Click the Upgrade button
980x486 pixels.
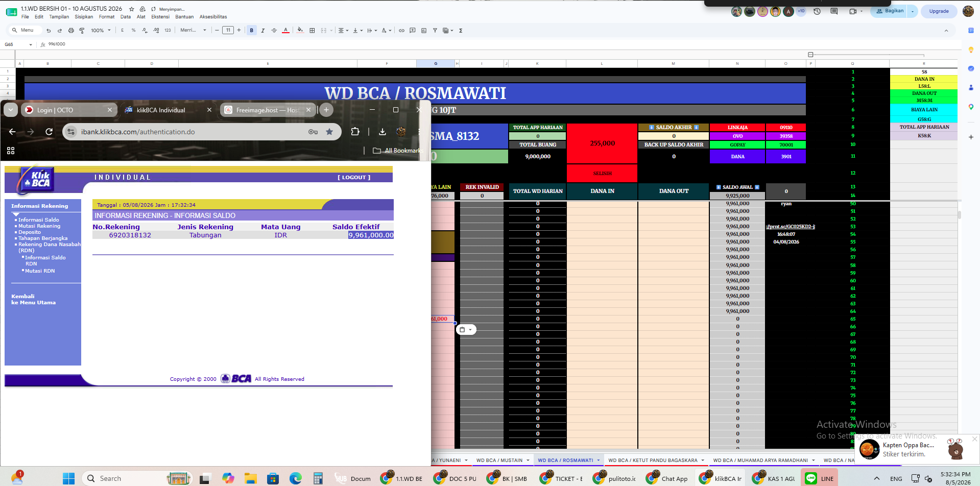pyautogui.click(x=939, y=11)
